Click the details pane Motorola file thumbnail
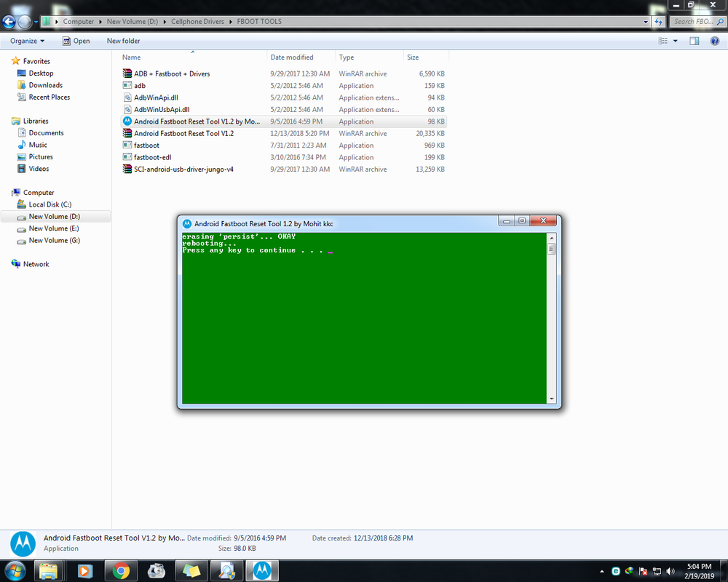The width and height of the screenshot is (728, 582). point(23,543)
